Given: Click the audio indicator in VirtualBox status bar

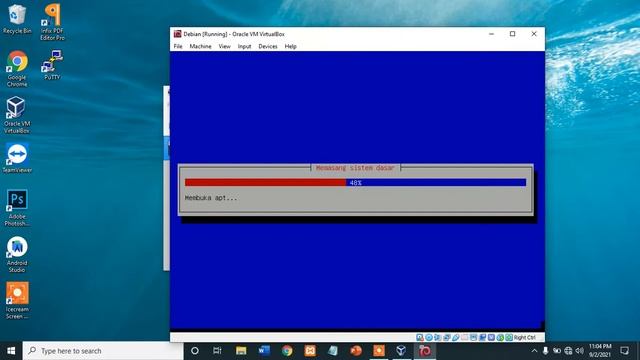Looking at the screenshot, I should [438, 338].
